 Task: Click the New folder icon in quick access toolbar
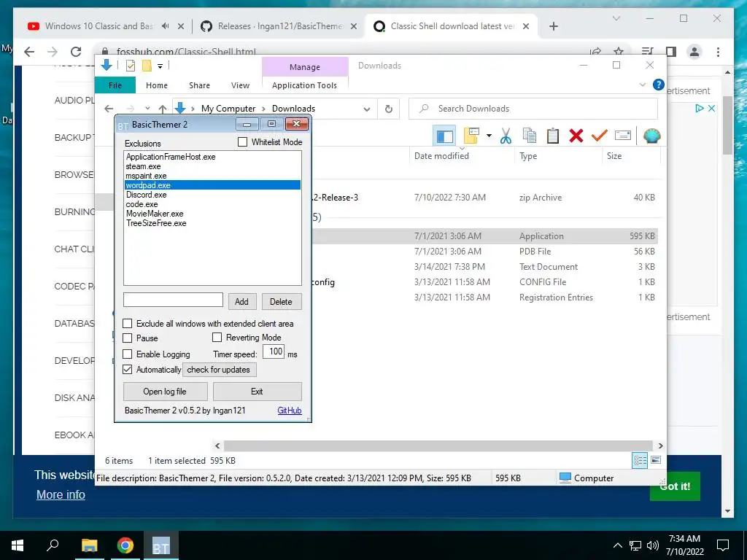147,66
